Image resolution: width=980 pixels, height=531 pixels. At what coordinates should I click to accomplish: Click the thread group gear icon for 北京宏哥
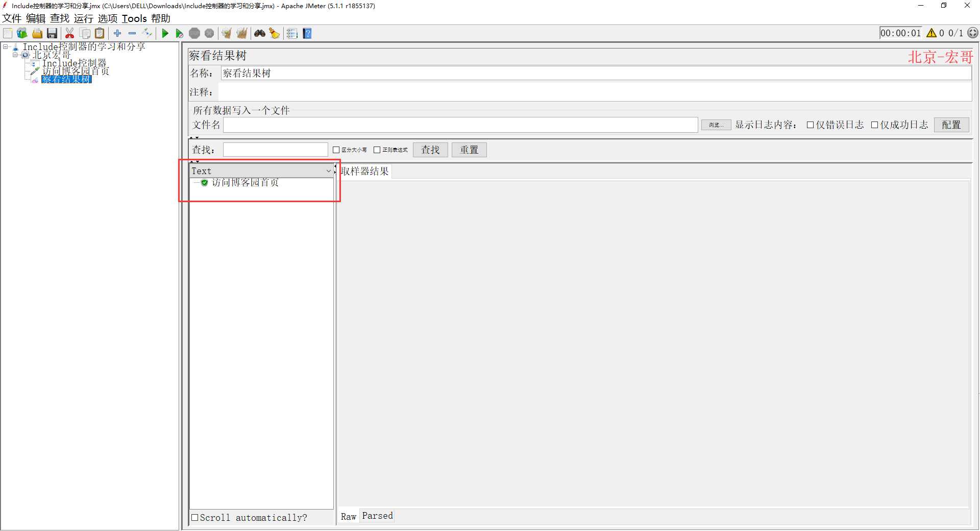pyautogui.click(x=25, y=55)
